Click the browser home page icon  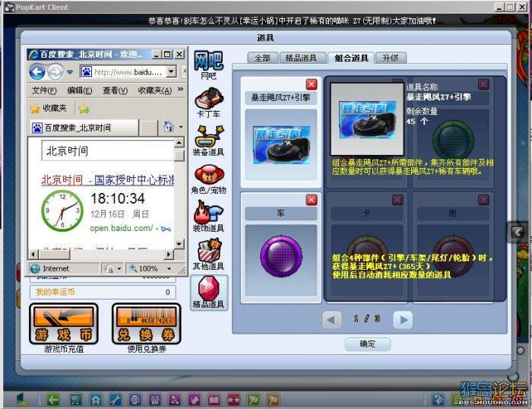[168, 127]
